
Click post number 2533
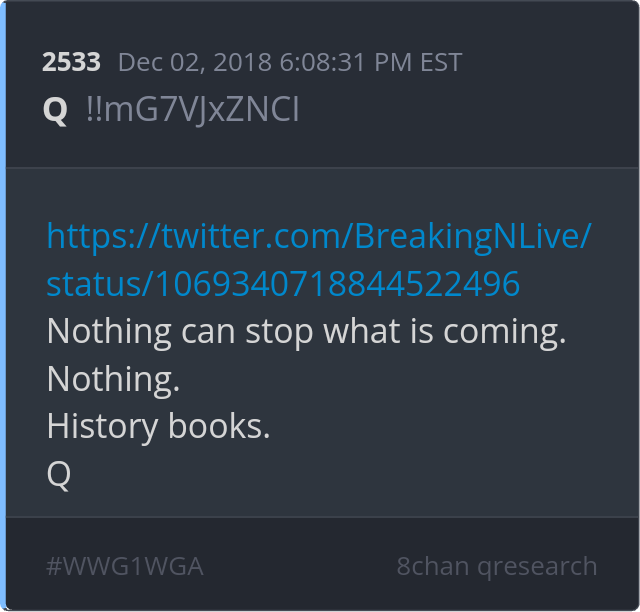pos(71,62)
